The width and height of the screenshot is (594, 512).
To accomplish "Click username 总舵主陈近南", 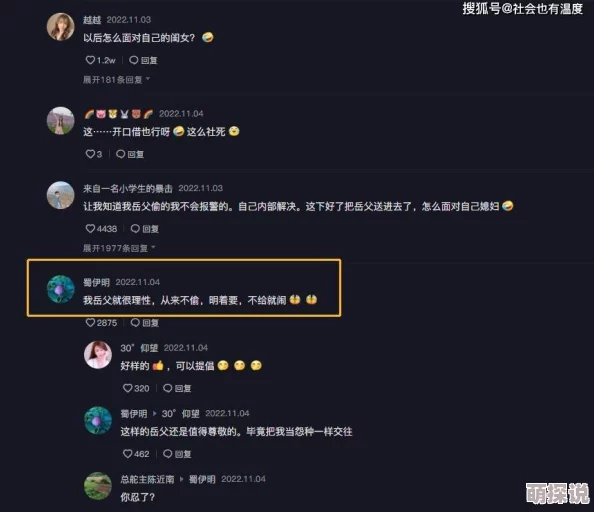I will pyautogui.click(x=147, y=479).
